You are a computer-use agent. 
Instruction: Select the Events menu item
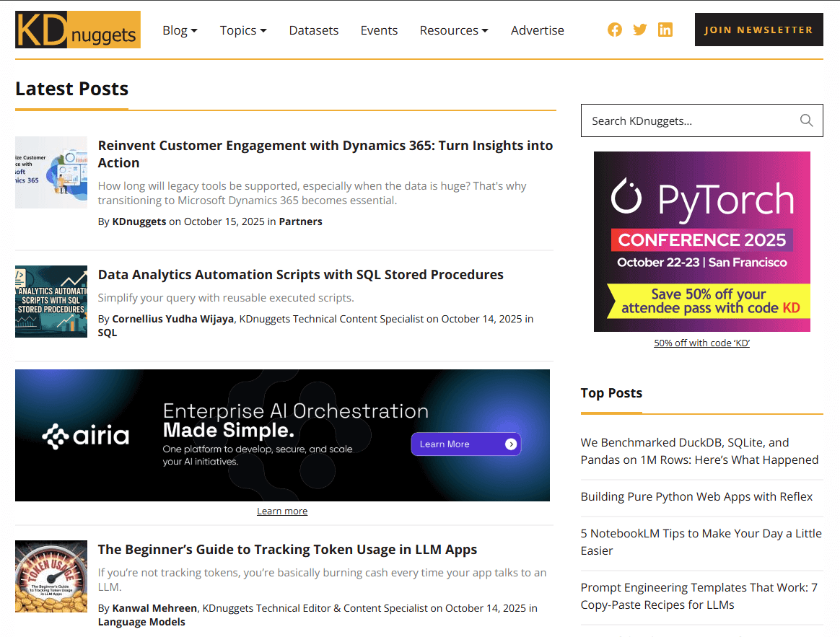tap(379, 30)
